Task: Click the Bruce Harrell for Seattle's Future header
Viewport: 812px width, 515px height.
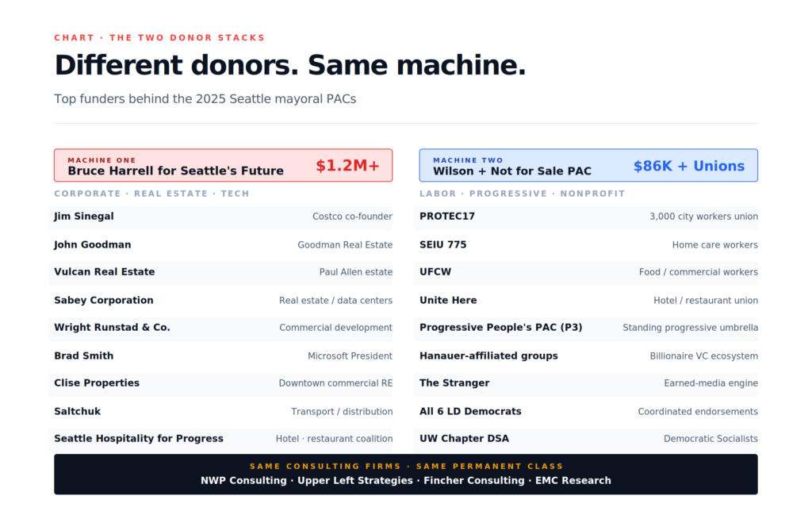Action: pyautogui.click(x=223, y=165)
